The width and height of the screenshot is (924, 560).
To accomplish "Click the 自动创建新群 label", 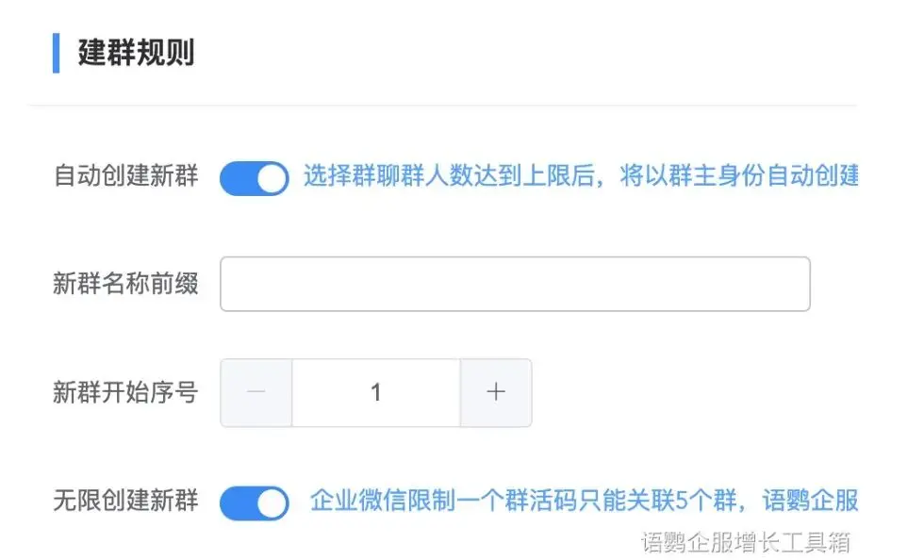I will (x=125, y=176).
